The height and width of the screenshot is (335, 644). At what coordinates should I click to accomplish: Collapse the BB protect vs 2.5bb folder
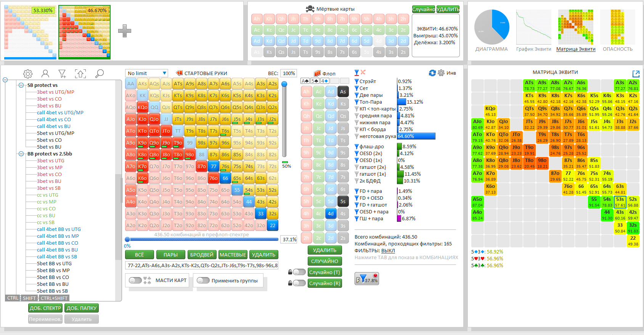pos(21,154)
